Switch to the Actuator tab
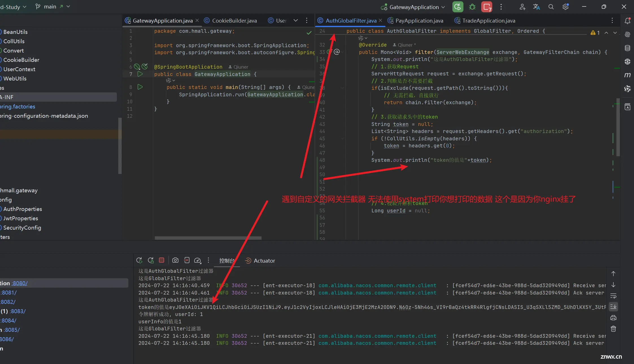The height and width of the screenshot is (364, 634). 260,261
